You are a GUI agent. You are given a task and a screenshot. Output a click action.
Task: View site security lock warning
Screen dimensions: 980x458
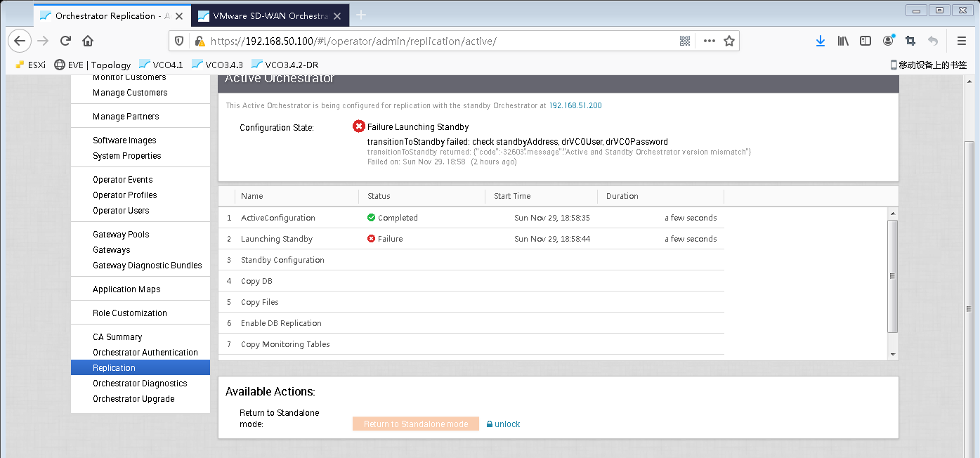[200, 41]
